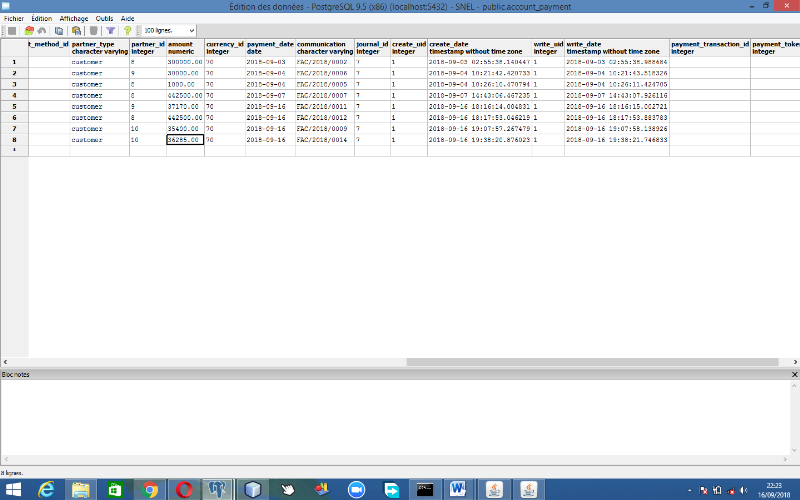Viewport: 800px width, 500px height.
Task: Click communication cell FAC/2018/0011
Action: coord(325,107)
